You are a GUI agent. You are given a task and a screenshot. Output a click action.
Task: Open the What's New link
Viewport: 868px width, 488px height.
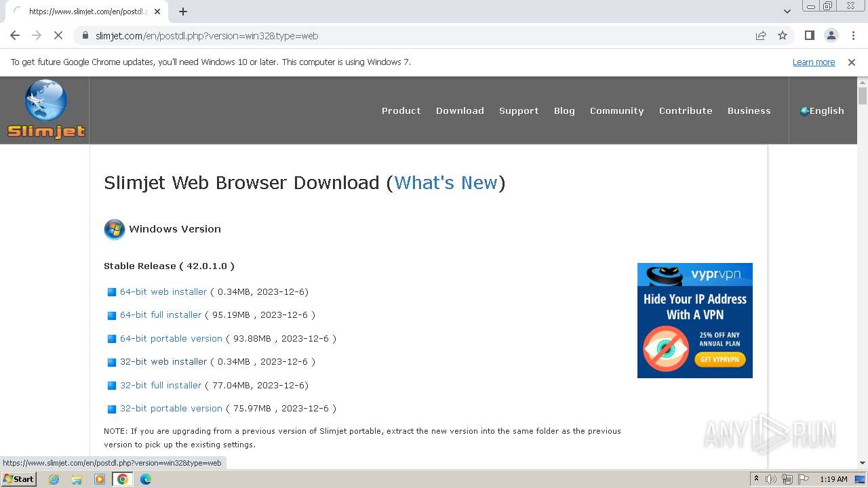coord(446,183)
